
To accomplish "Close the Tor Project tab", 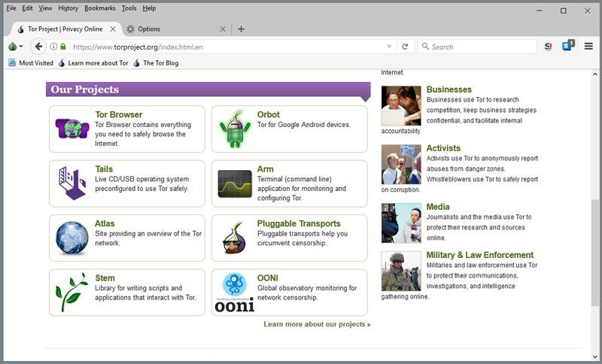I will tap(113, 29).
